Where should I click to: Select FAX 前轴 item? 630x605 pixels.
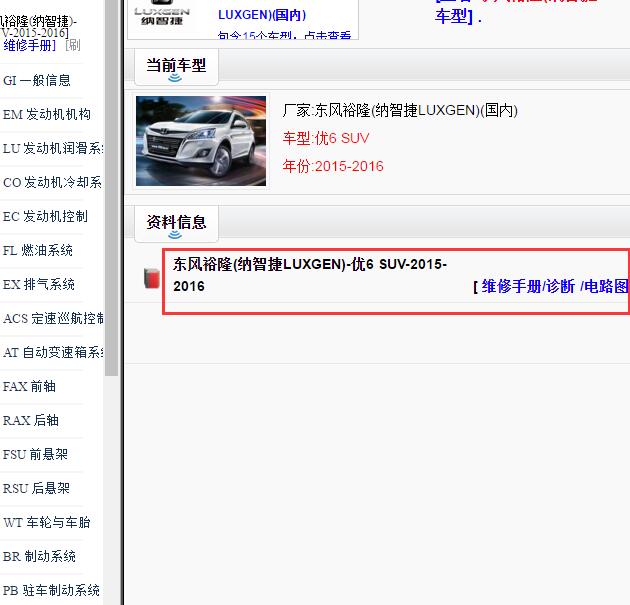coord(29,386)
